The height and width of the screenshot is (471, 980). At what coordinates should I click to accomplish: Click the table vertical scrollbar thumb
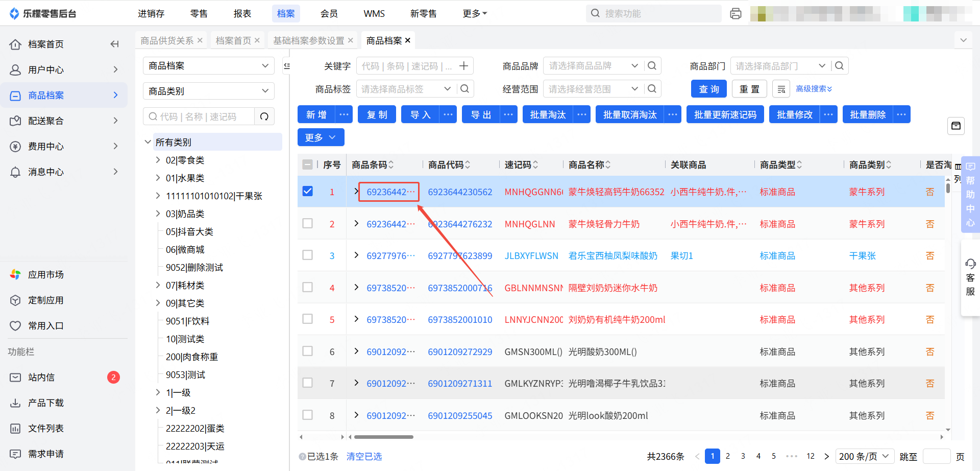pos(948,188)
